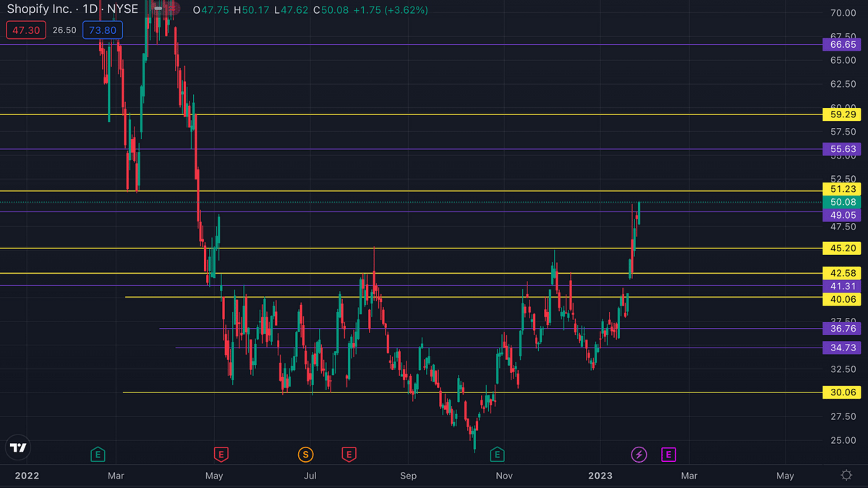The height and width of the screenshot is (488, 868).
Task: Click the 2023 year label on time axis
Action: 600,476
